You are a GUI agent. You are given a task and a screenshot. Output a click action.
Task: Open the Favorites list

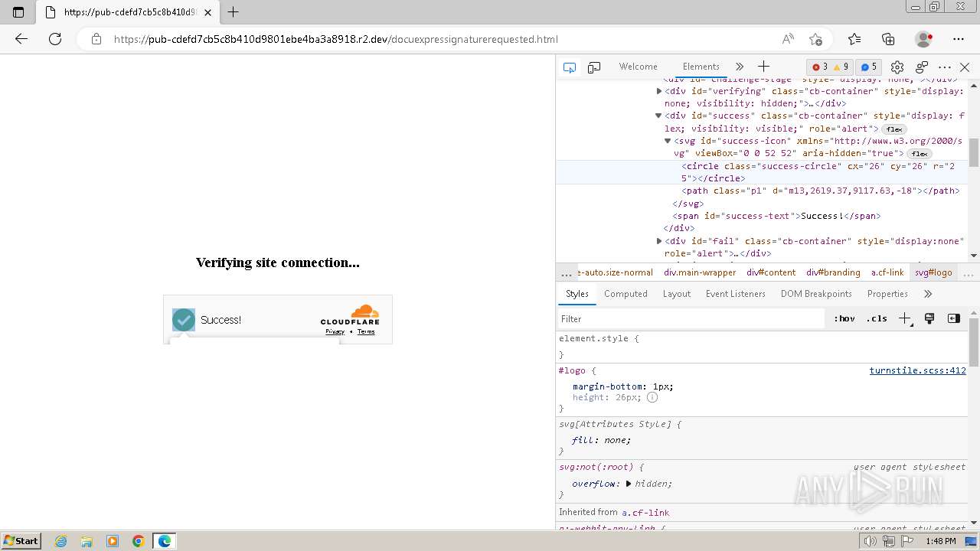point(854,39)
